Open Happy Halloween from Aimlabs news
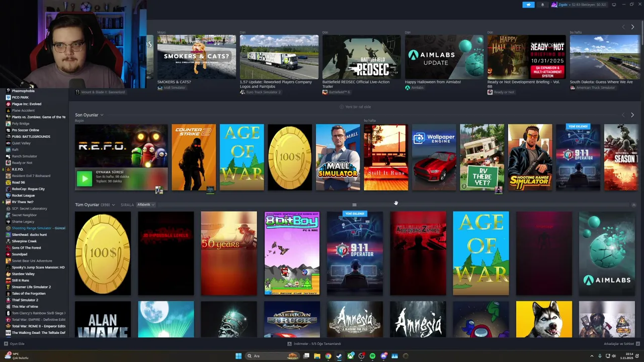Screen dimensions: 644x362 444,56
